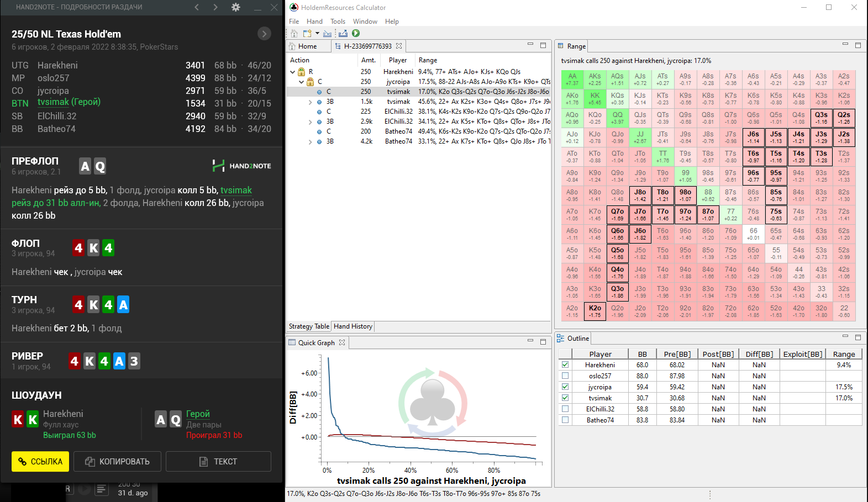
Task: Minimize the Range panel
Action: 845,44
